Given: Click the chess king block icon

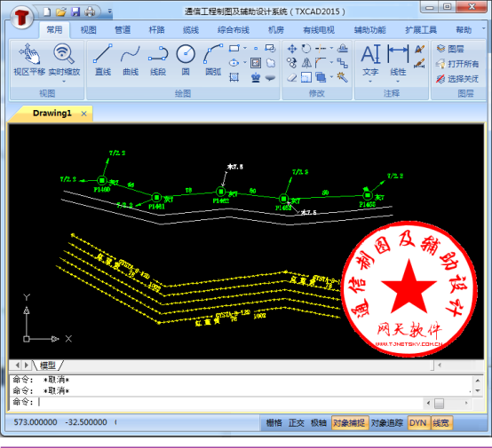Looking at the screenshot, I should tap(256, 77).
